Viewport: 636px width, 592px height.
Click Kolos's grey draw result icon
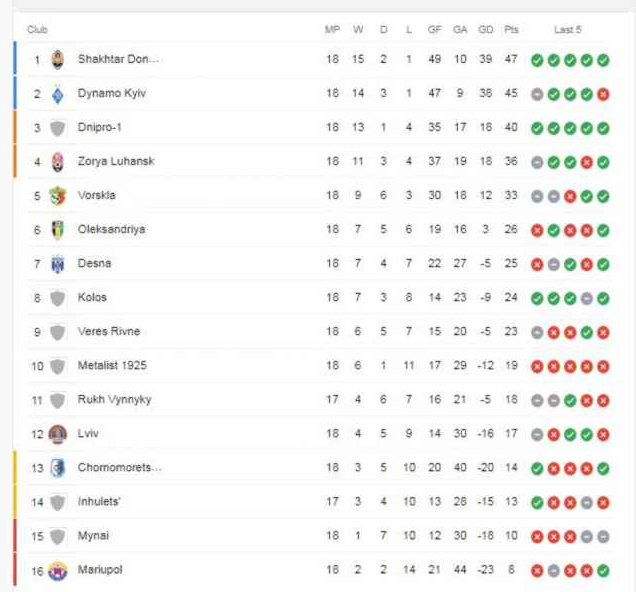[x=587, y=299]
